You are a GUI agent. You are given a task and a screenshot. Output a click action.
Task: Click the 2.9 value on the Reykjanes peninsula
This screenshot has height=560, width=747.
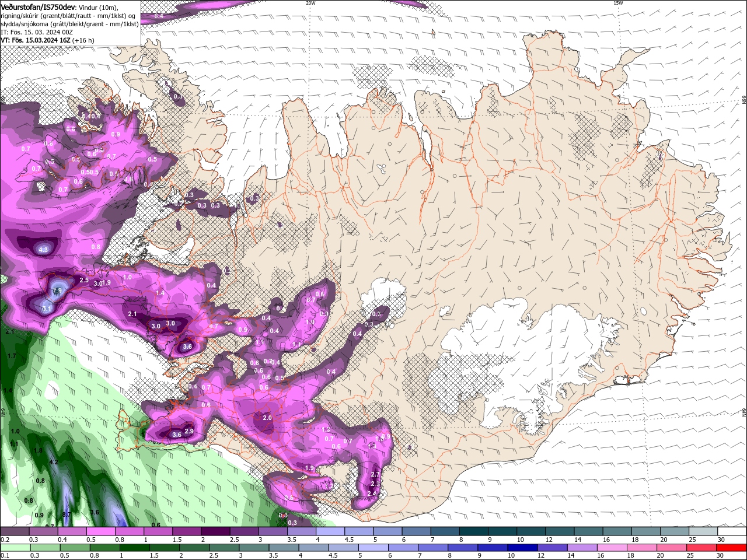(x=189, y=430)
